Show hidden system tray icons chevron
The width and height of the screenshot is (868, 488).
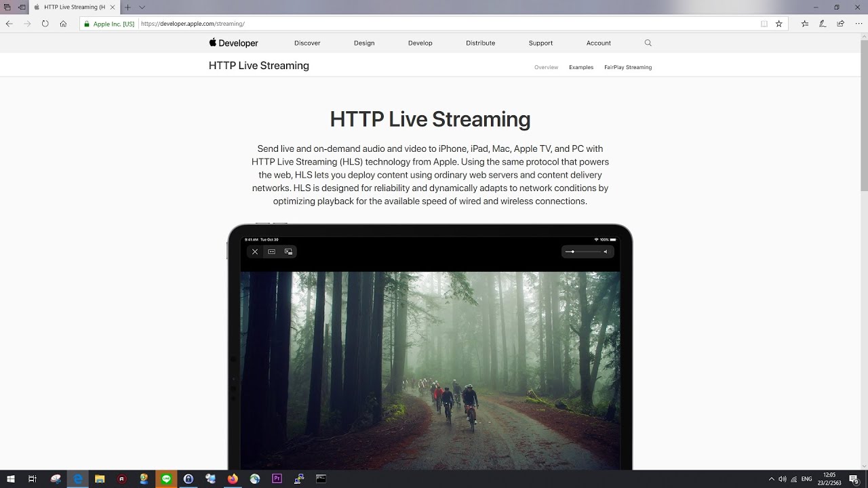[x=771, y=479]
